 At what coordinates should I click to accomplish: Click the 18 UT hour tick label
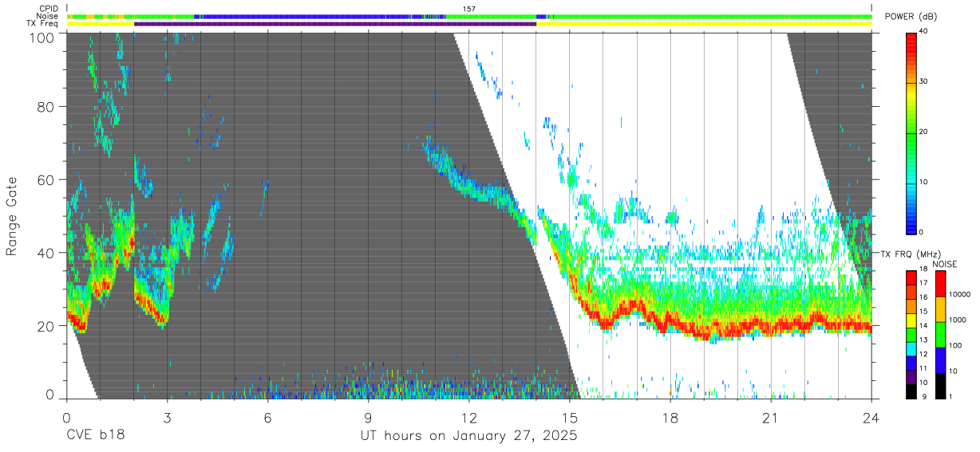point(670,418)
